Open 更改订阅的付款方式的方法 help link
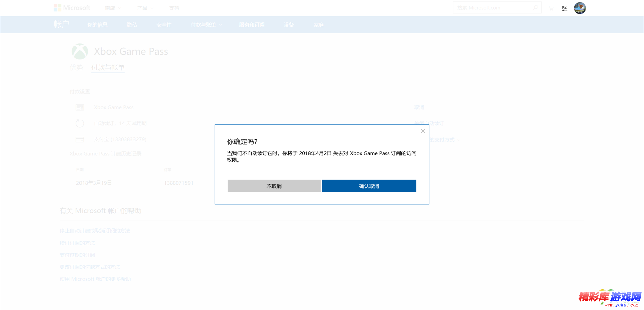 point(90,267)
